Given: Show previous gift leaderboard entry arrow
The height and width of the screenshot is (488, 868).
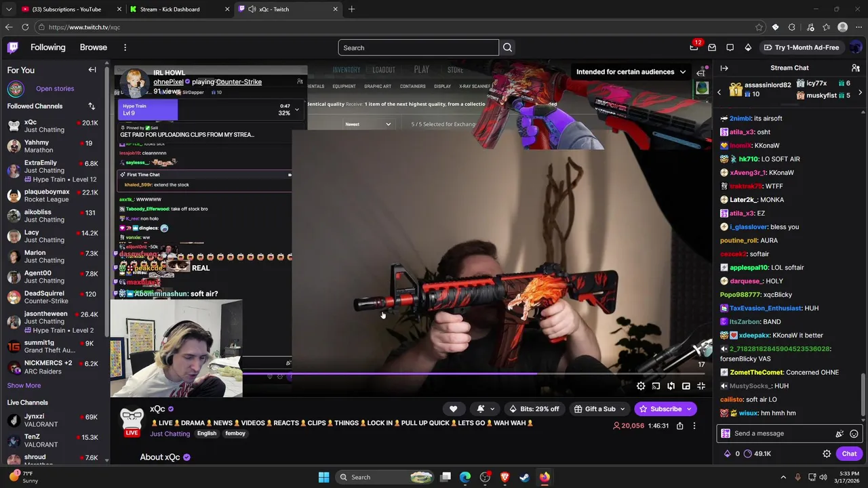Looking at the screenshot, I should [x=719, y=92].
